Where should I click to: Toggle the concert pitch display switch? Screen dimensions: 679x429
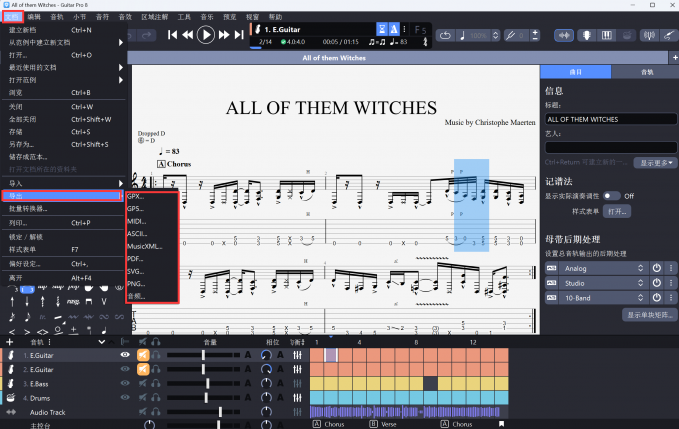pos(609,196)
